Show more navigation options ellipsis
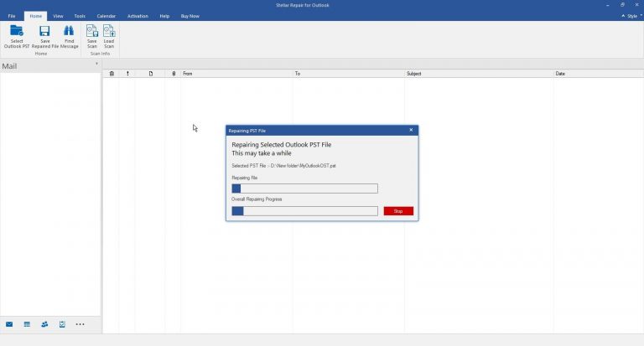644x346 pixels. pos(80,324)
